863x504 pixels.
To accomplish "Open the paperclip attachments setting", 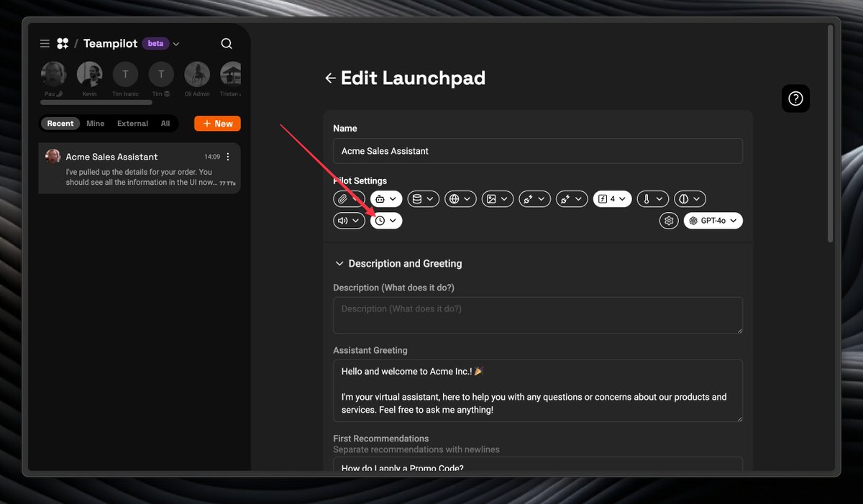I will coord(350,199).
